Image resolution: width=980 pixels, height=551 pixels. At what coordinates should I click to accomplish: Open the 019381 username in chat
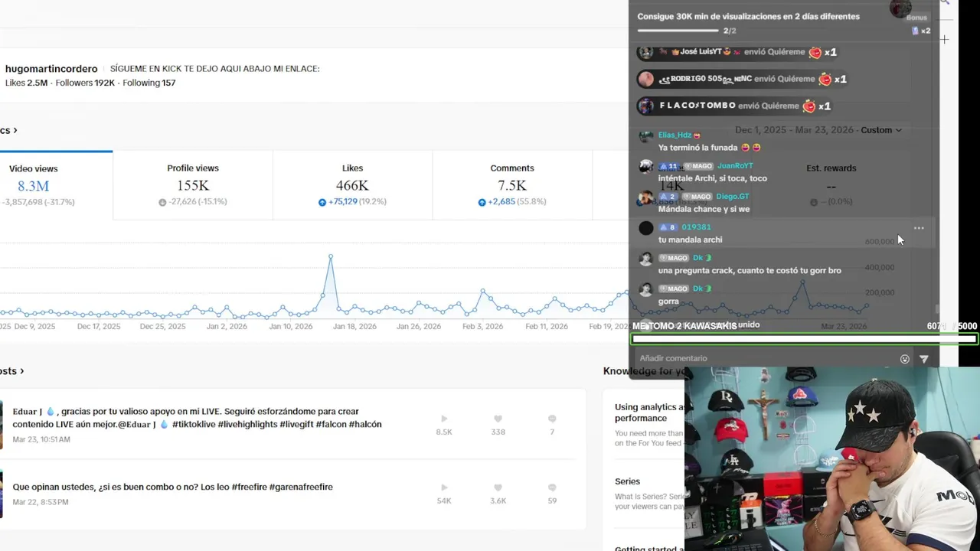696,227
